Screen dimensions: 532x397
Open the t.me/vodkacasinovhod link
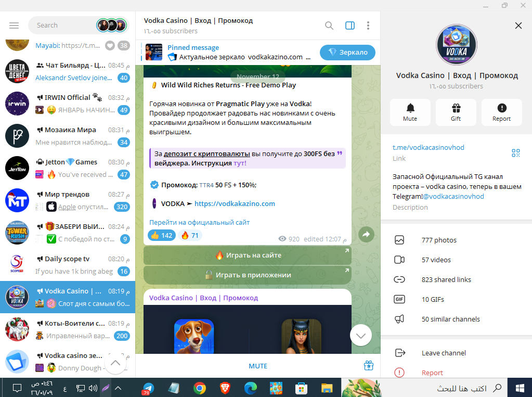[428, 147]
